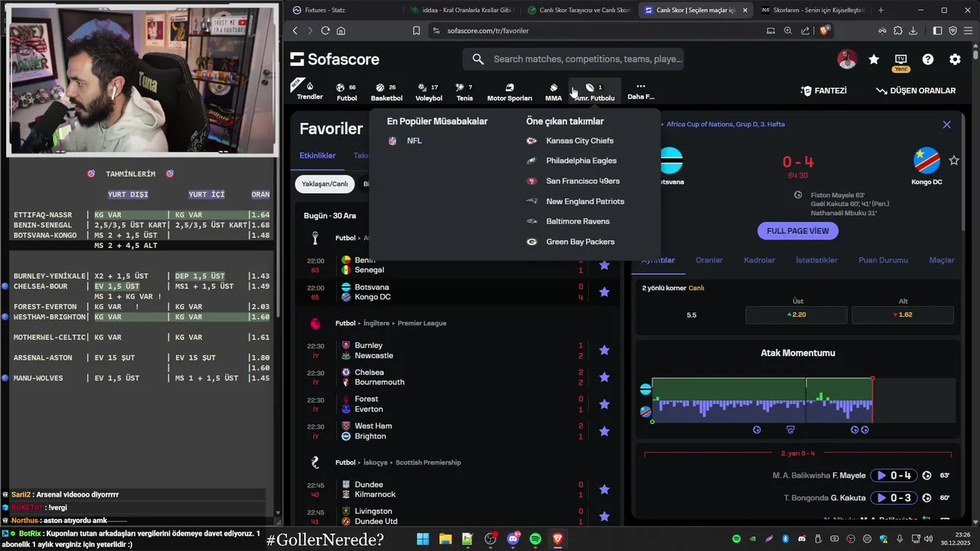Screen dimensions: 980x551
Task: Go to browser home page
Action: [x=341, y=31]
